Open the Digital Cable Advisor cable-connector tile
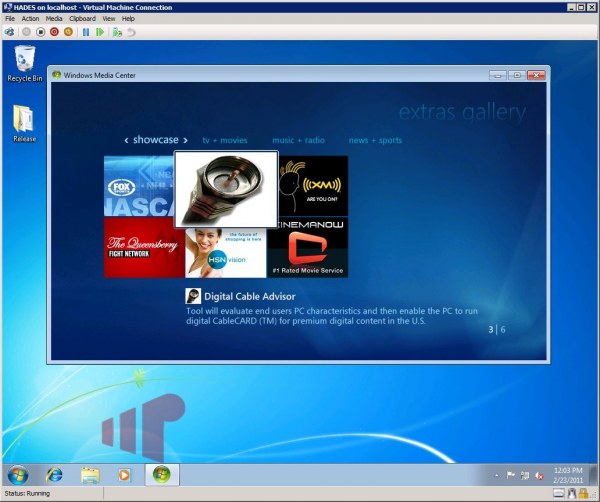The image size is (600, 502). click(226, 189)
